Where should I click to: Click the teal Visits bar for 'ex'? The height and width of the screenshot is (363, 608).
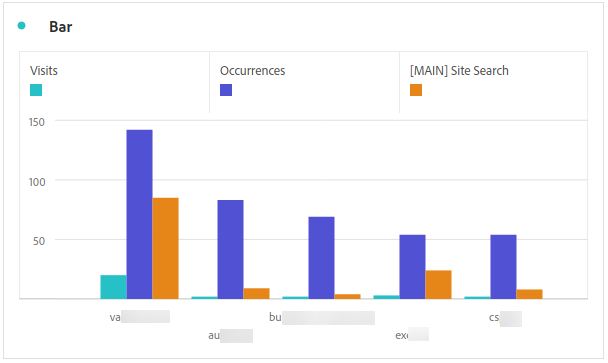click(387, 297)
